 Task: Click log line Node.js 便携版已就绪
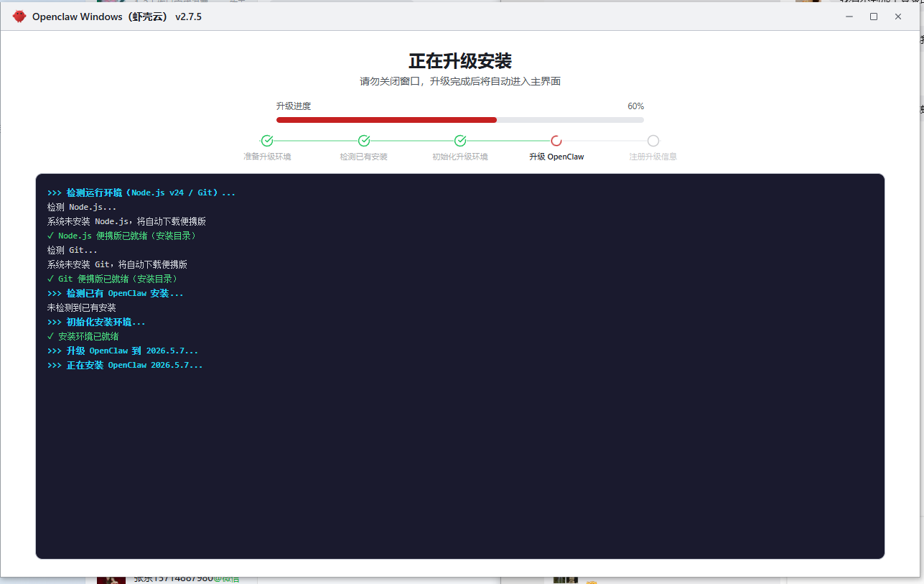coord(122,236)
